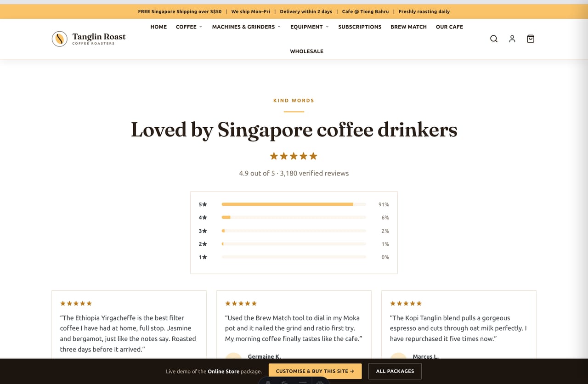
Task: Click the 91% value
Action: (x=384, y=204)
